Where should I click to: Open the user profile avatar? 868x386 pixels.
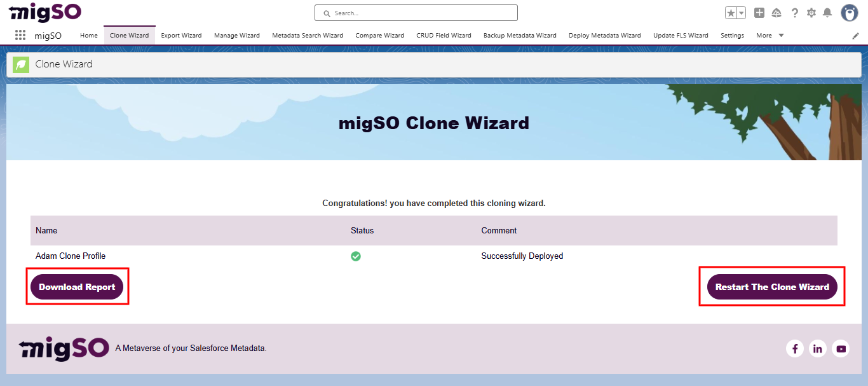tap(850, 13)
